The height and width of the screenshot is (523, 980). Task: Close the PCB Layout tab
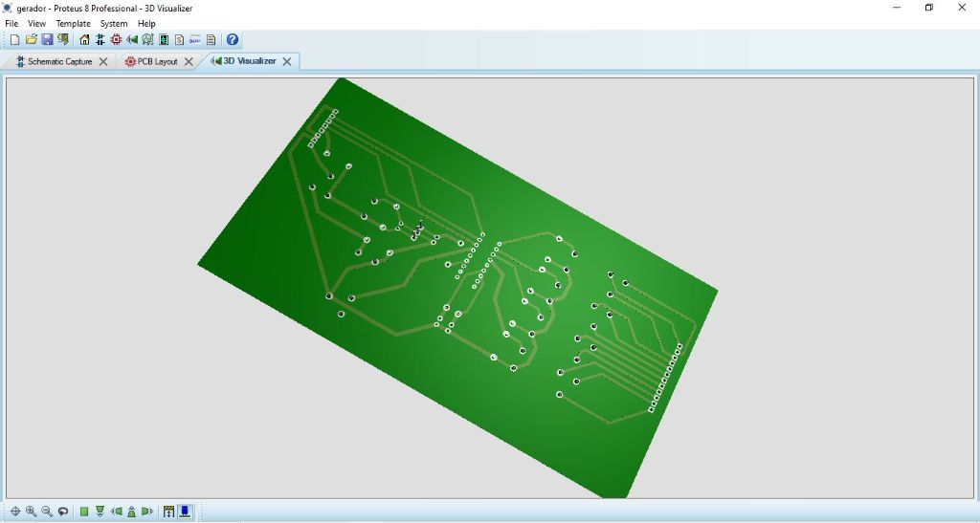pos(189,61)
